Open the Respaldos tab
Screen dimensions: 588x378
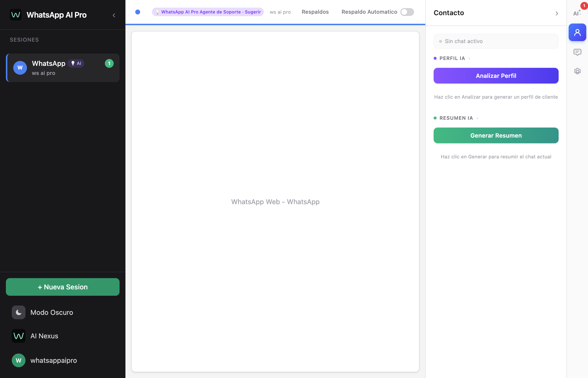pos(315,12)
